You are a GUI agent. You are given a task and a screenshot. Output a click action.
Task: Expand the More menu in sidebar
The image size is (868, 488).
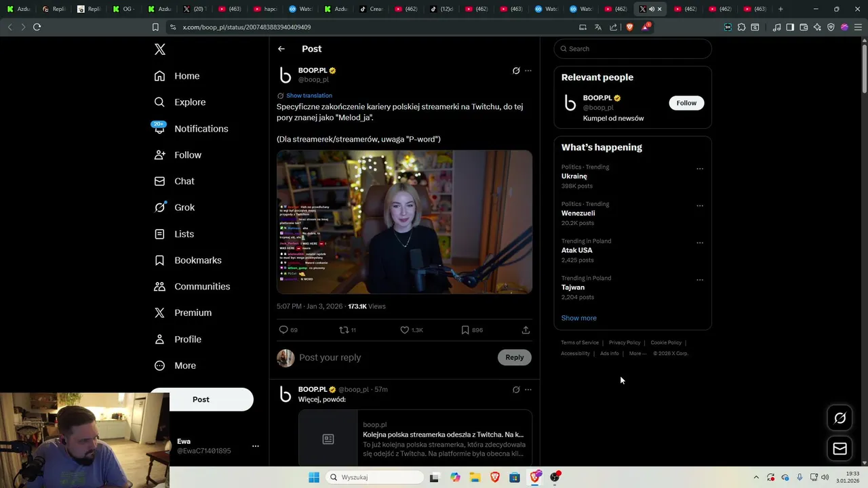(x=175, y=365)
